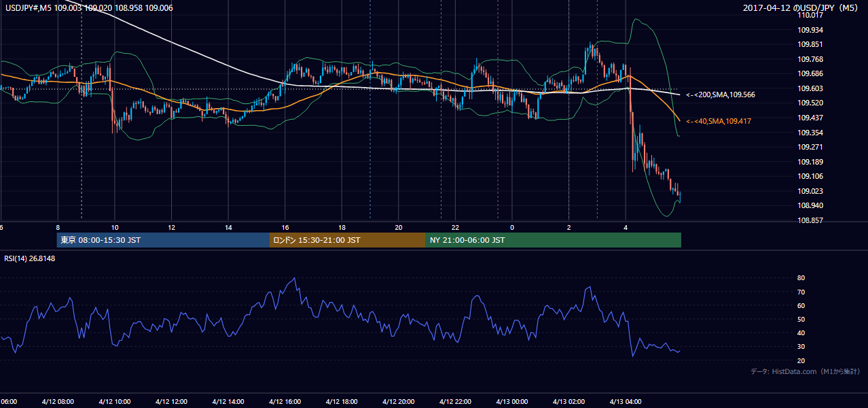Click the 4/12 20:00 bottom time label
Image resolution: width=868 pixels, height=408 pixels.
pyautogui.click(x=398, y=402)
